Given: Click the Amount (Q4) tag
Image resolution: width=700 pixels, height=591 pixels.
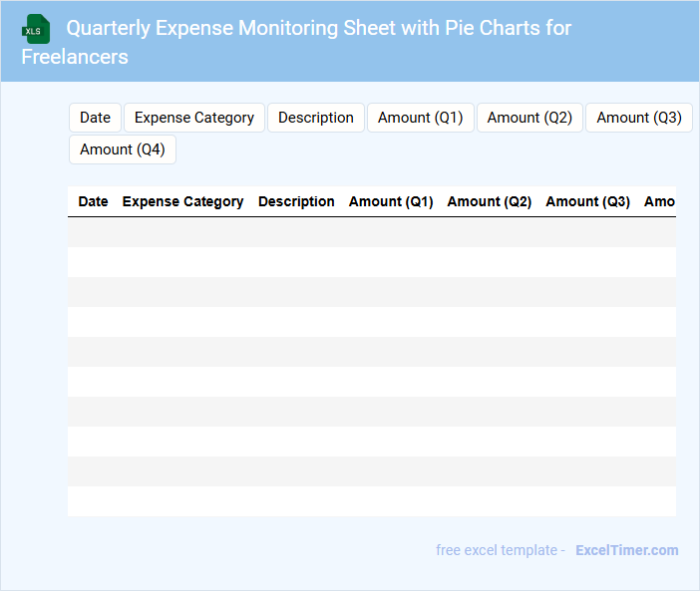Looking at the screenshot, I should pyautogui.click(x=122, y=149).
